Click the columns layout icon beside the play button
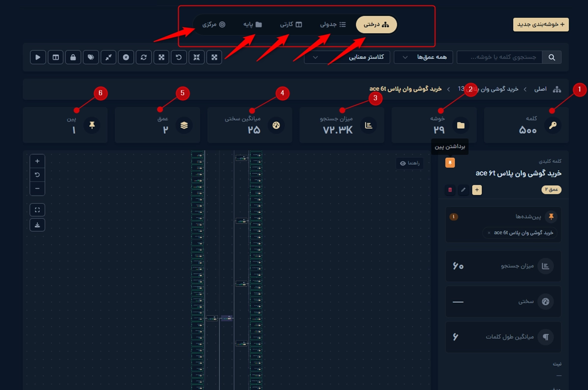This screenshot has width=588, height=390. tap(55, 57)
